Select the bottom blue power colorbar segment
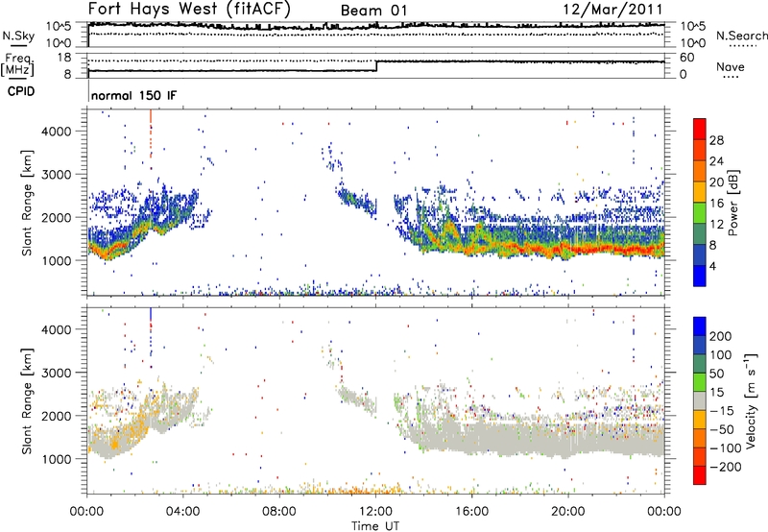768x532 pixels. coord(700,276)
